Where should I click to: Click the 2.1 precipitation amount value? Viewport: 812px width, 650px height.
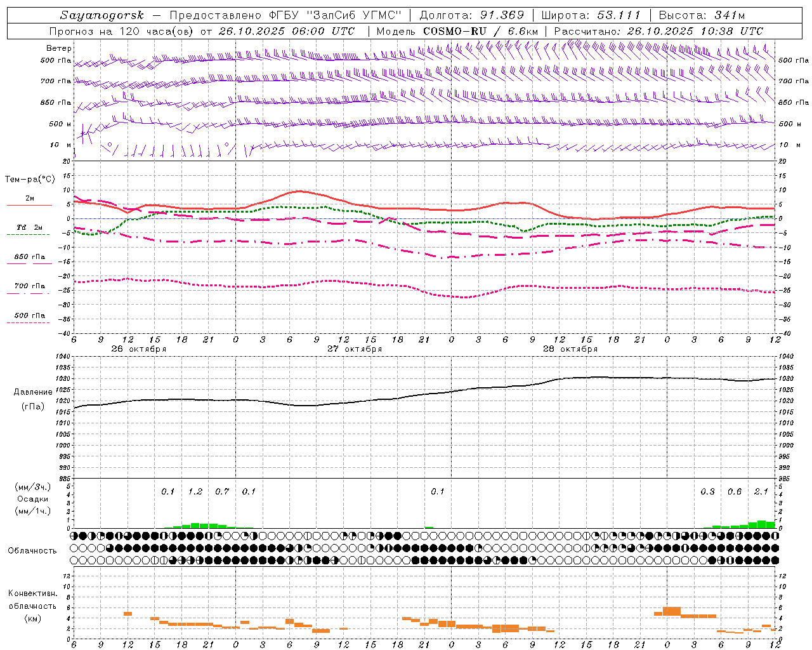761,492
